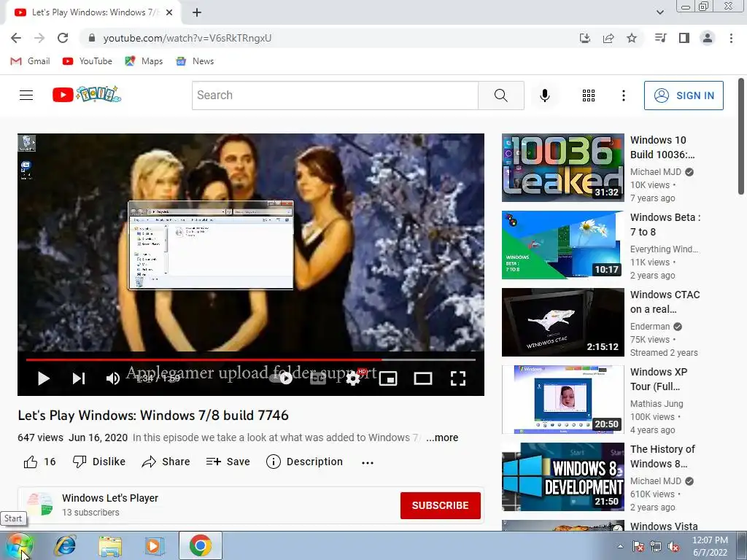The image size is (747, 560).
Task: Enable miniplayer mode
Action: (x=388, y=378)
